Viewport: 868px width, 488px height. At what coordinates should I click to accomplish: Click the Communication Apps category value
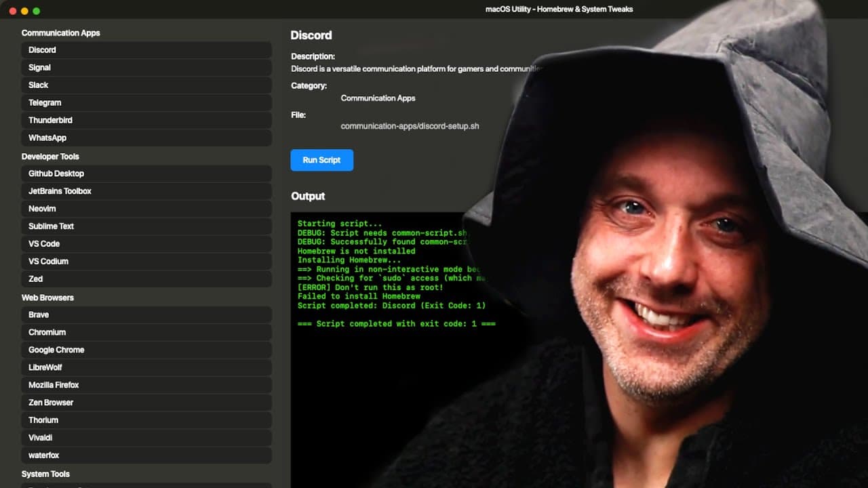(378, 98)
